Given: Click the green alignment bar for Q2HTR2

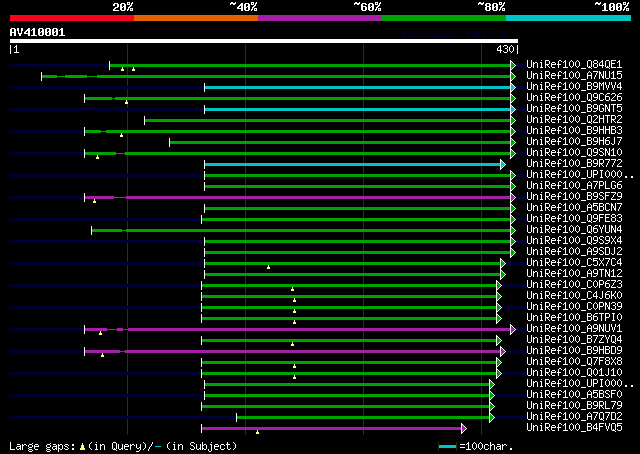Looking at the screenshot, I should (x=328, y=120).
